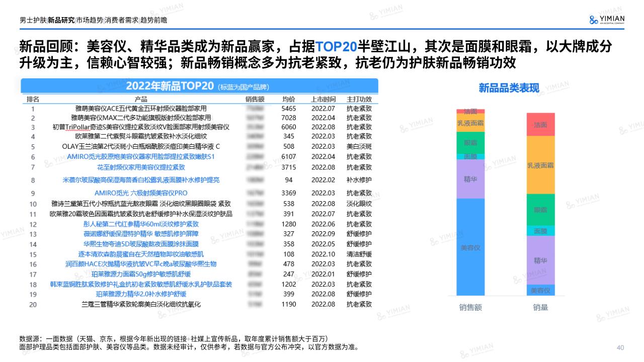Select the 欧莱雅第二代紫熨斗眼霜 product name

click(141, 136)
